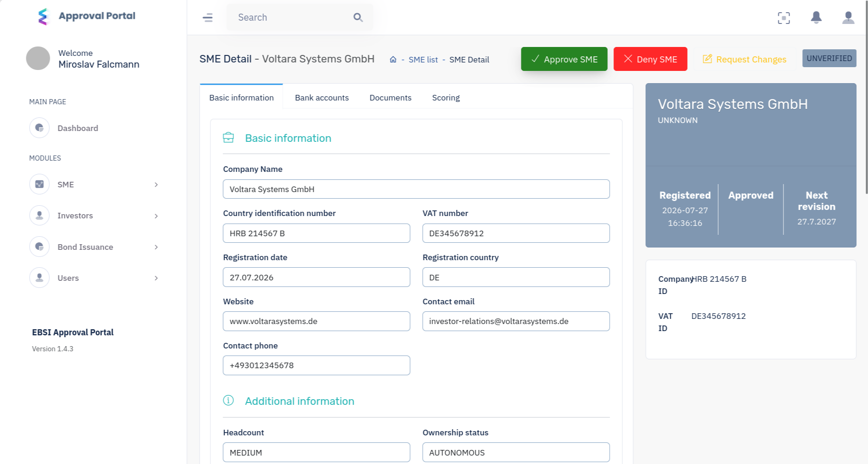
Task: Click the Registration date field
Action: [x=316, y=278]
